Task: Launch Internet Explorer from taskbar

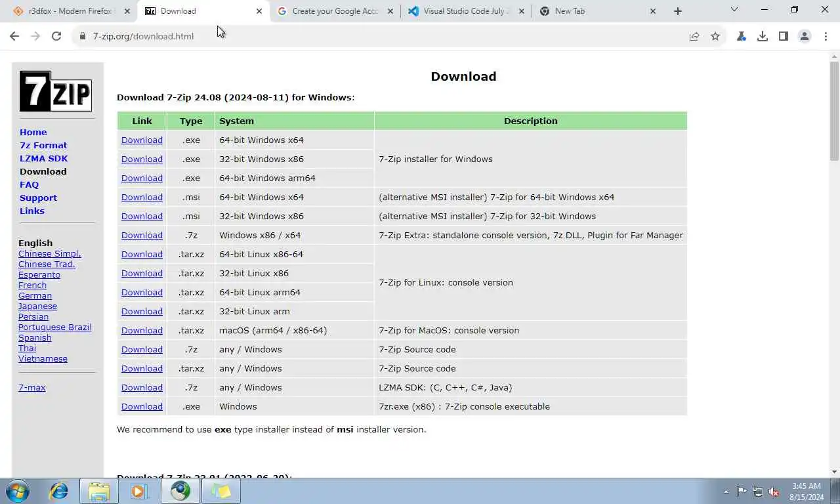Action: 59,491
